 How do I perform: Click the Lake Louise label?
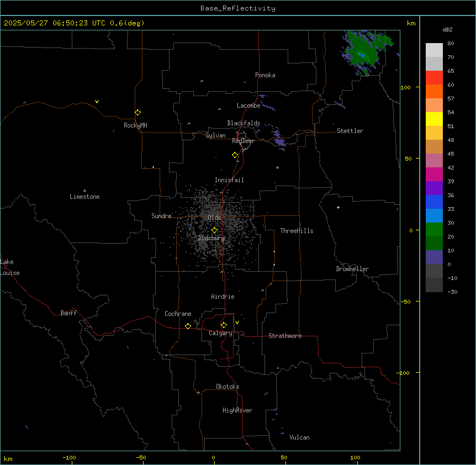(x=10, y=267)
